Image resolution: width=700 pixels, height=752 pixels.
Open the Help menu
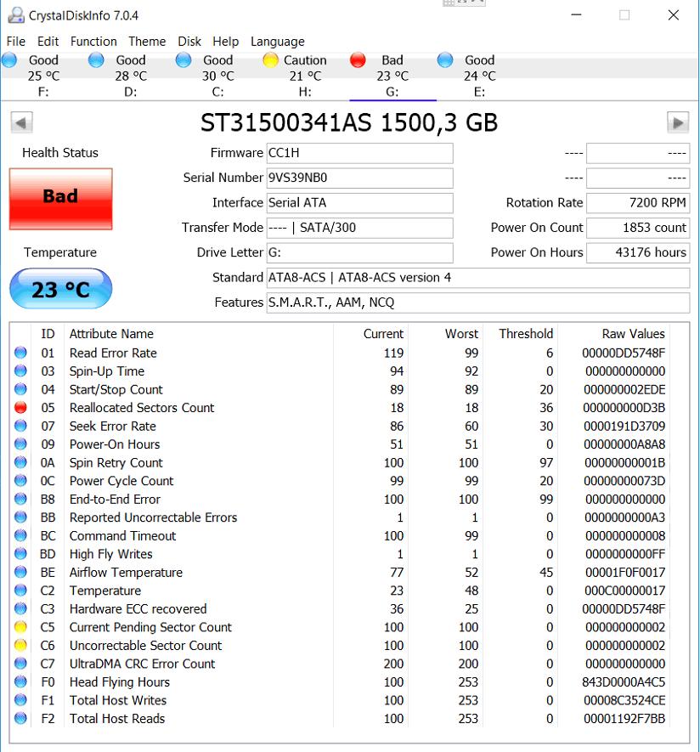click(226, 42)
